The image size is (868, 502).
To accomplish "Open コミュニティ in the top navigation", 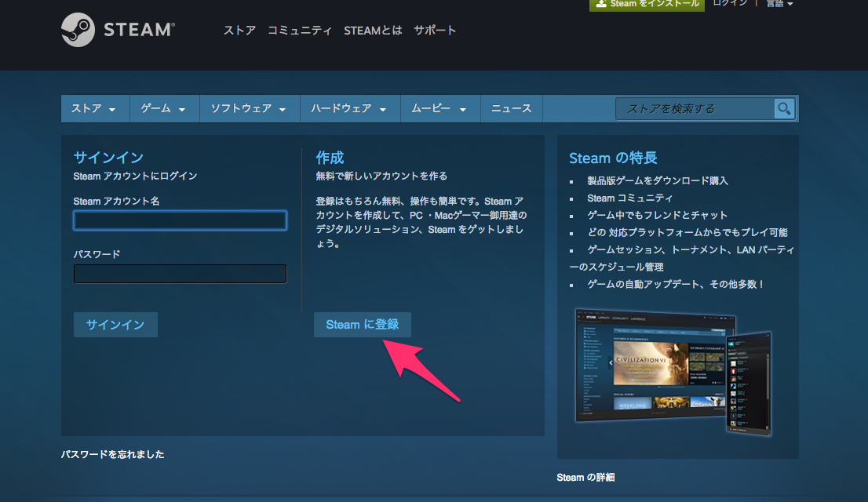I will 300,31.
